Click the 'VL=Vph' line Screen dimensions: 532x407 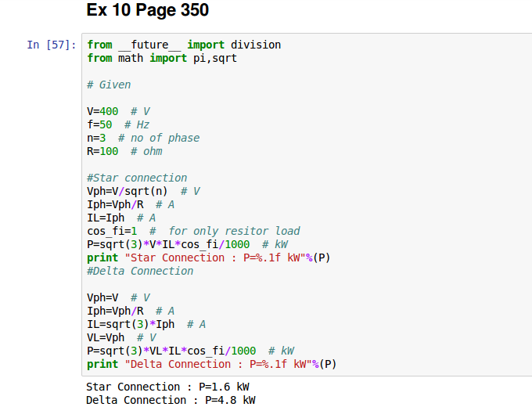pyautogui.click(x=121, y=337)
